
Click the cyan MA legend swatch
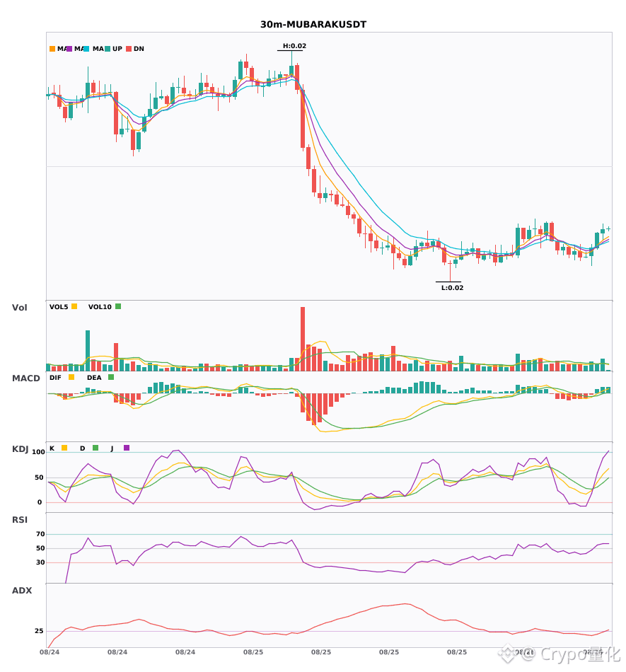coord(86,49)
